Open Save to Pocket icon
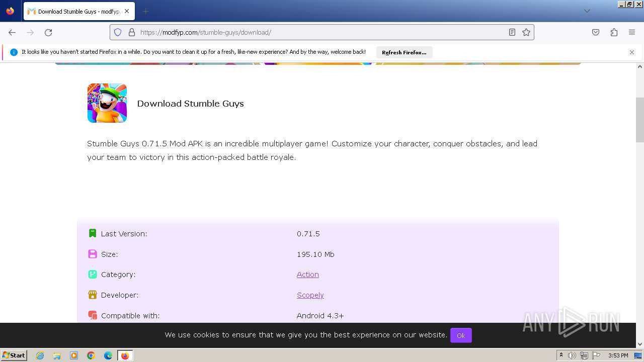This screenshot has height=362, width=644. (596, 32)
